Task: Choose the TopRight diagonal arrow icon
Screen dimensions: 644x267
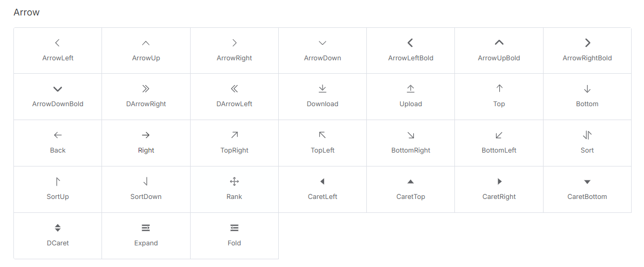Action: coord(234,135)
